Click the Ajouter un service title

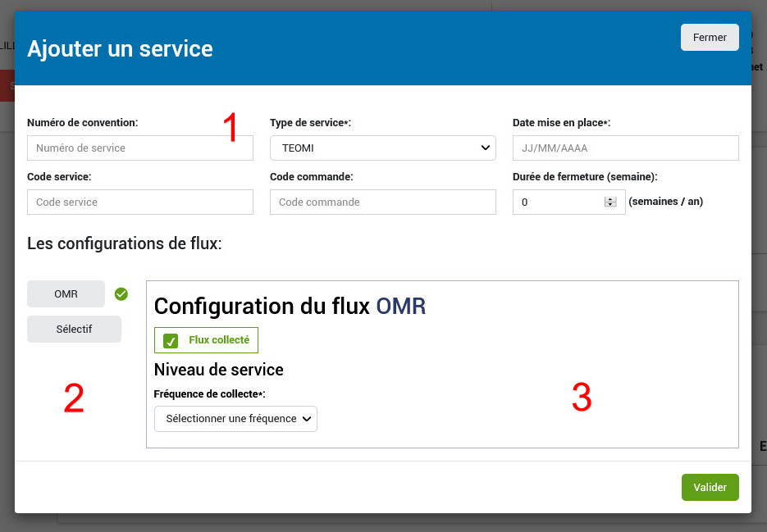point(120,48)
